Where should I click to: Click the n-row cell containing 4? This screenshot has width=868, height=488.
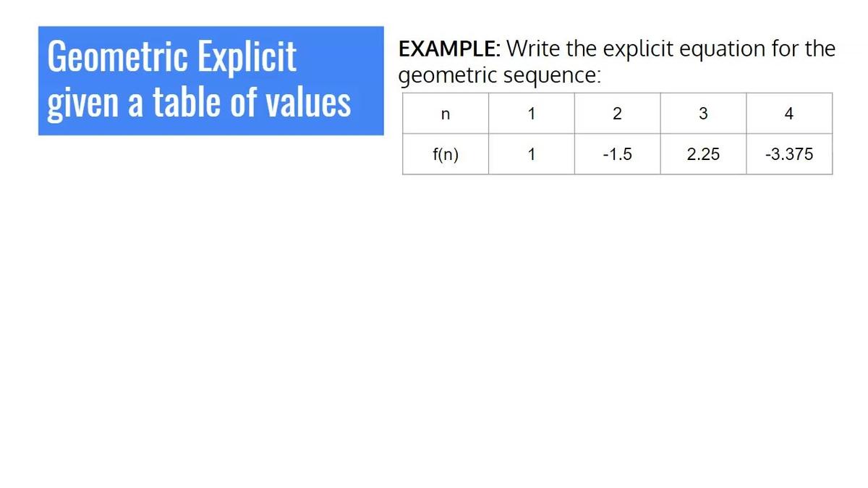(x=789, y=114)
